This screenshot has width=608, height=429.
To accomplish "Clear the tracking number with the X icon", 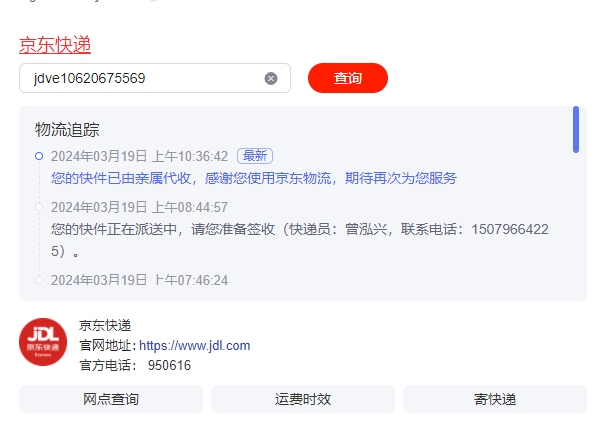I will 271,78.
